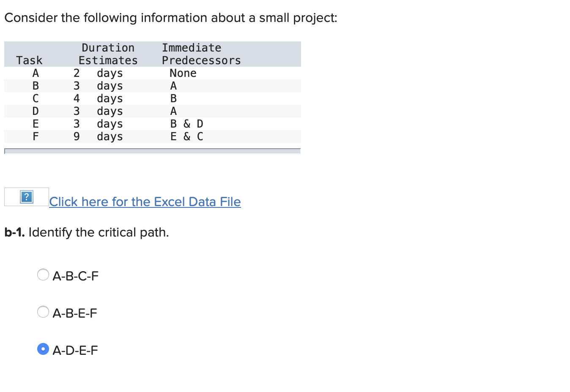Click the Immediate Predecessors column header

pos(201,54)
